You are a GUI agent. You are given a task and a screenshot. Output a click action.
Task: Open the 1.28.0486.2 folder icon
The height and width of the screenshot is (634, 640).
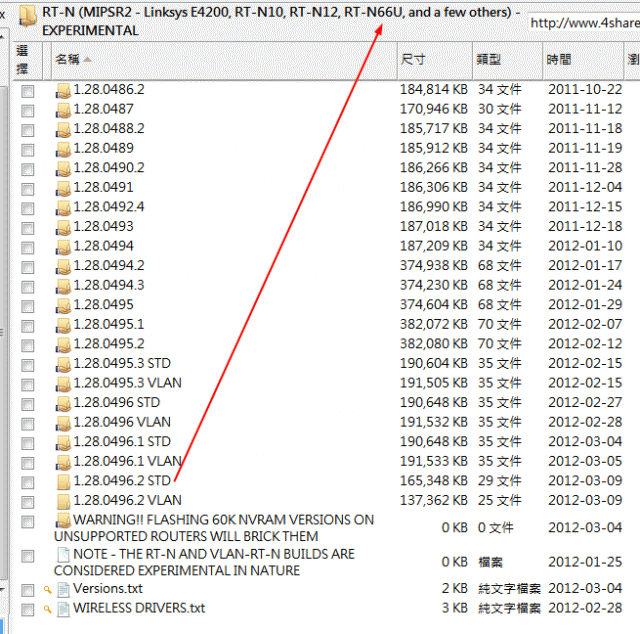(63, 90)
